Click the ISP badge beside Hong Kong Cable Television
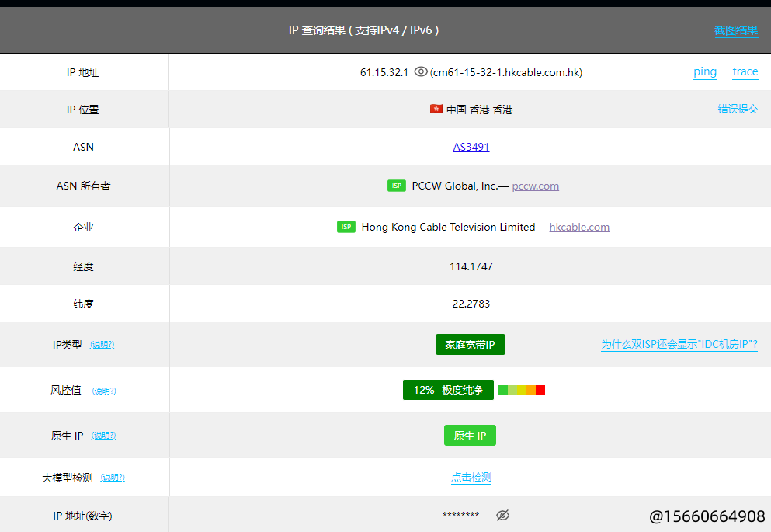771x532 pixels. click(346, 227)
